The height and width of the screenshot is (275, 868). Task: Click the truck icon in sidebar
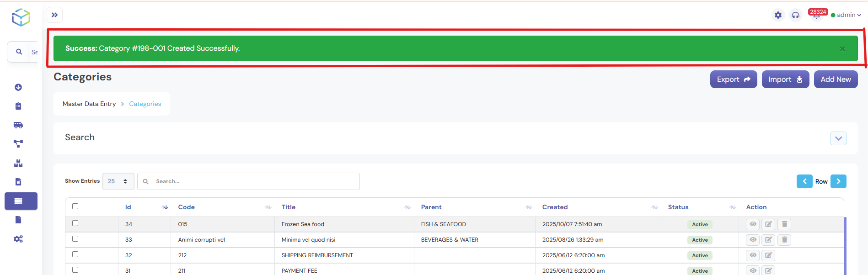(18, 125)
